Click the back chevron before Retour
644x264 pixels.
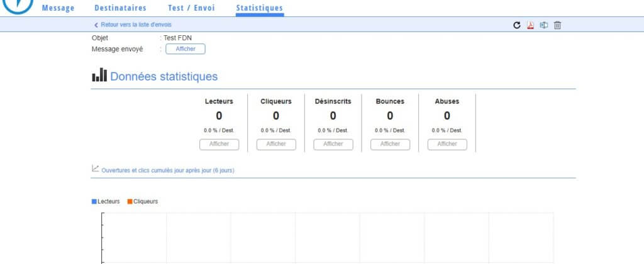[x=96, y=25]
